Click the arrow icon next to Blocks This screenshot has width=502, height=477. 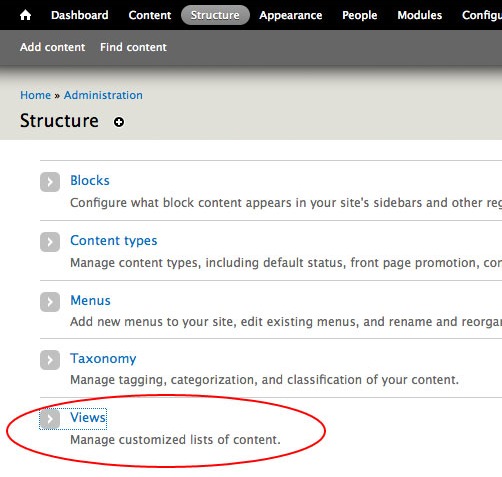(x=50, y=182)
